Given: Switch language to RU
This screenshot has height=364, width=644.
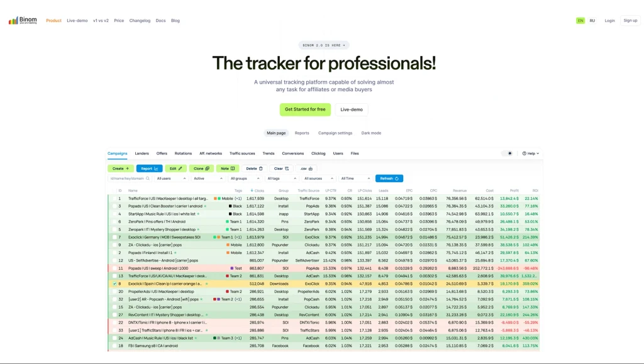Looking at the screenshot, I should point(592,21).
